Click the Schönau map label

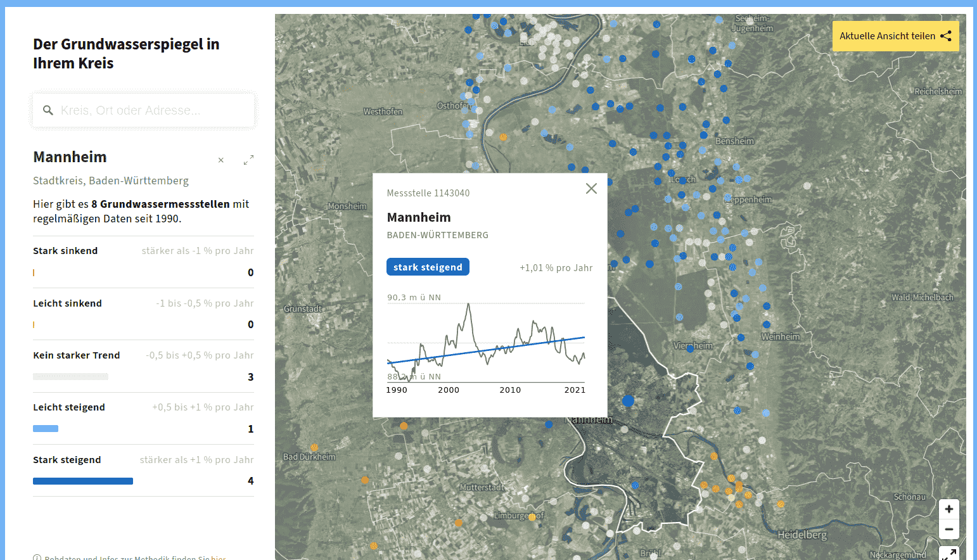910,497
